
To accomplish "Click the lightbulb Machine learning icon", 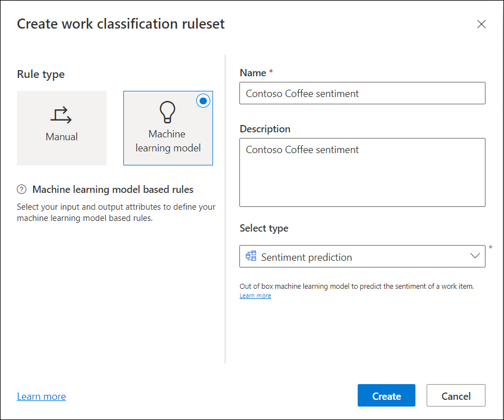I will [x=168, y=113].
